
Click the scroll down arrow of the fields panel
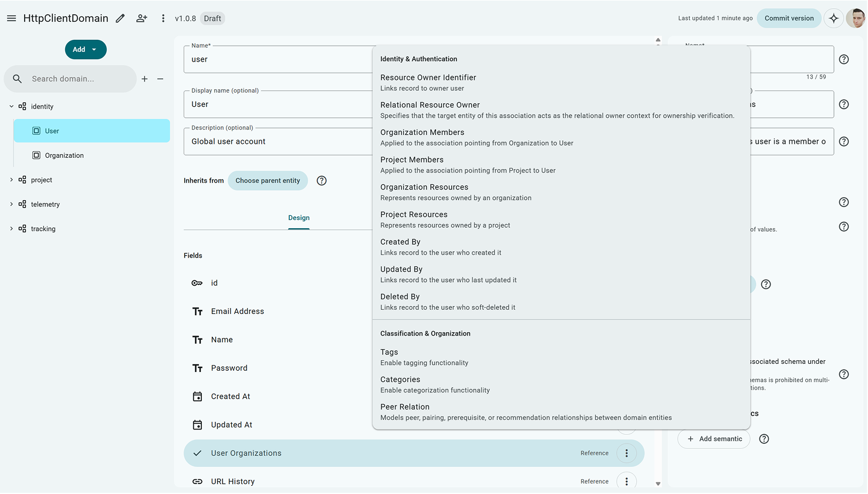tap(658, 483)
